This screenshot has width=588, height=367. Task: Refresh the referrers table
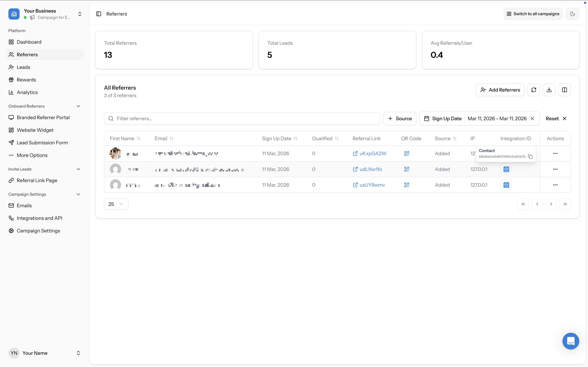[x=534, y=89]
